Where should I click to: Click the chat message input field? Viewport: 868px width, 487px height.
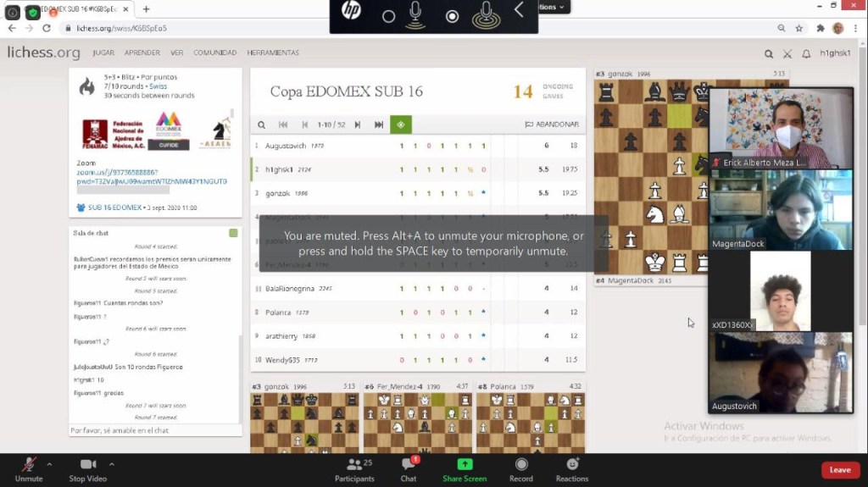tap(154, 430)
